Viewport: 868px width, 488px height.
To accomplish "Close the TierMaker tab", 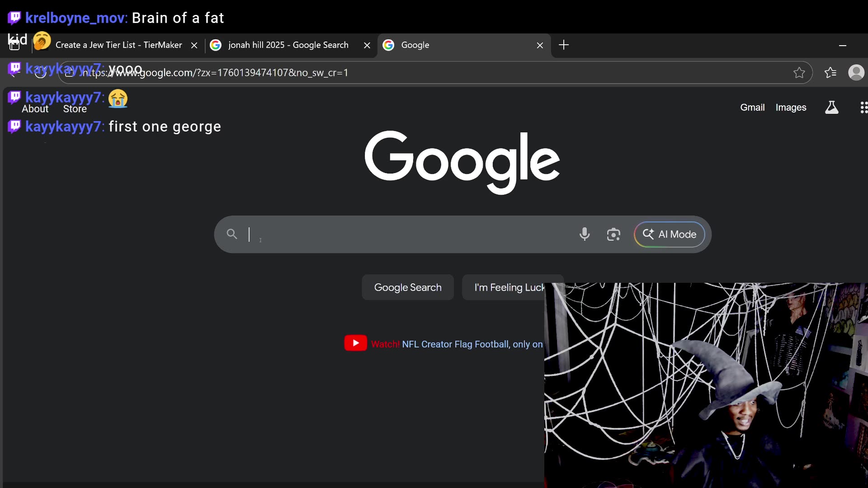I will (194, 45).
